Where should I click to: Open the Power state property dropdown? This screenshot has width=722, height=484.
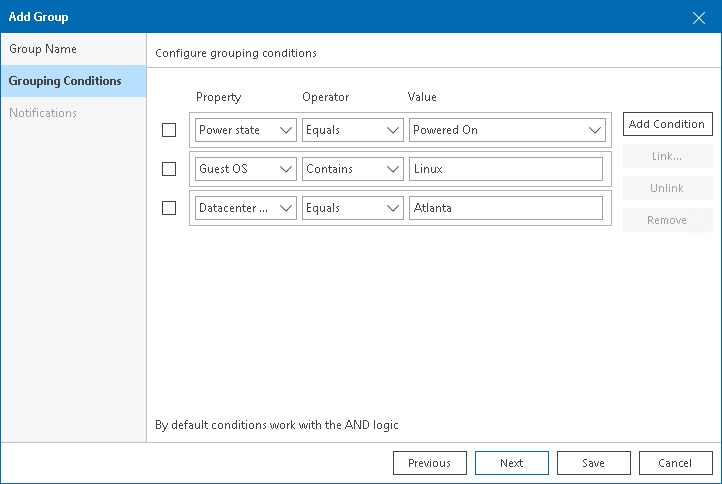[246, 130]
